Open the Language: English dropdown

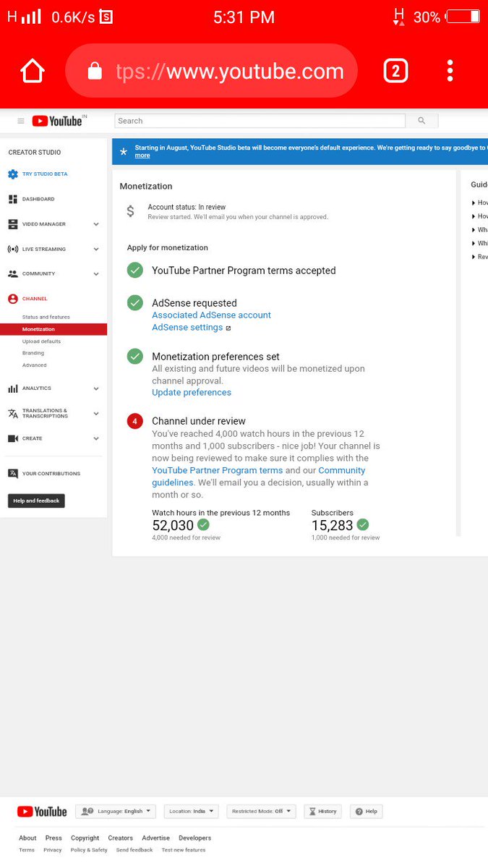pyautogui.click(x=116, y=812)
